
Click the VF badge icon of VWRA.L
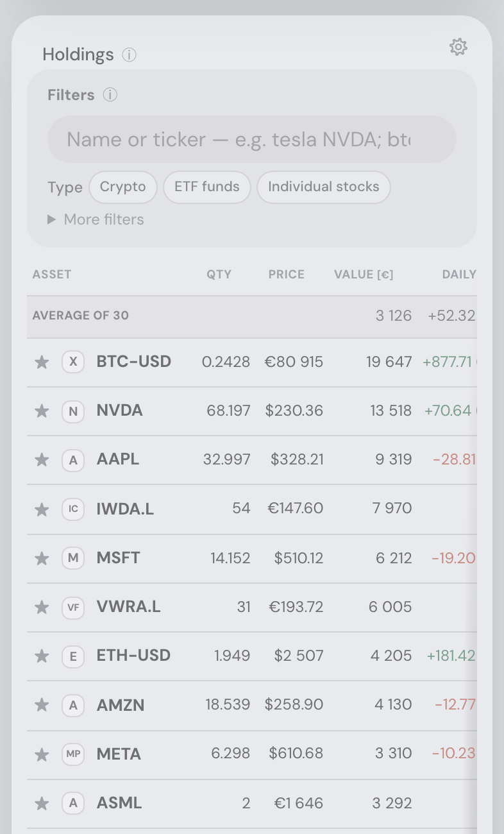[x=73, y=607]
